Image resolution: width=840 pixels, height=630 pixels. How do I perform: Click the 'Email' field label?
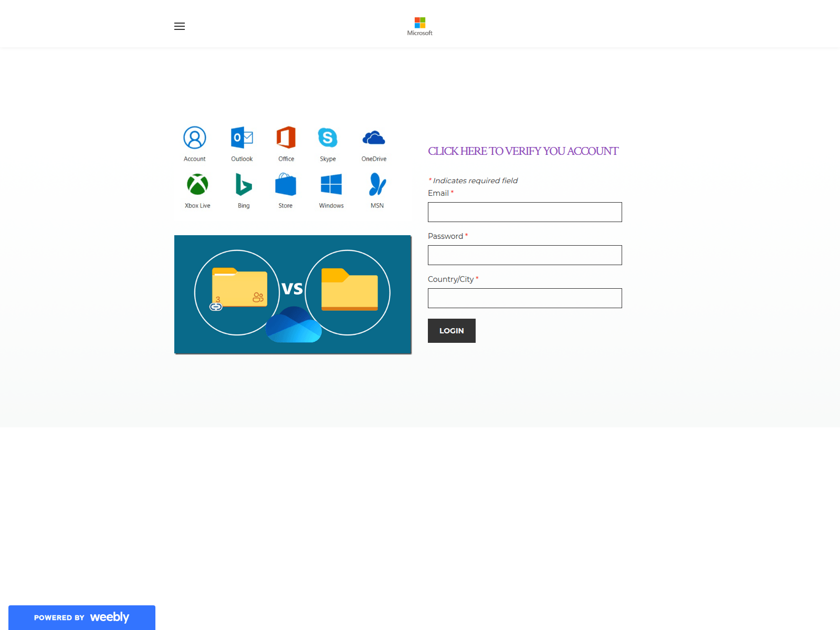(438, 193)
